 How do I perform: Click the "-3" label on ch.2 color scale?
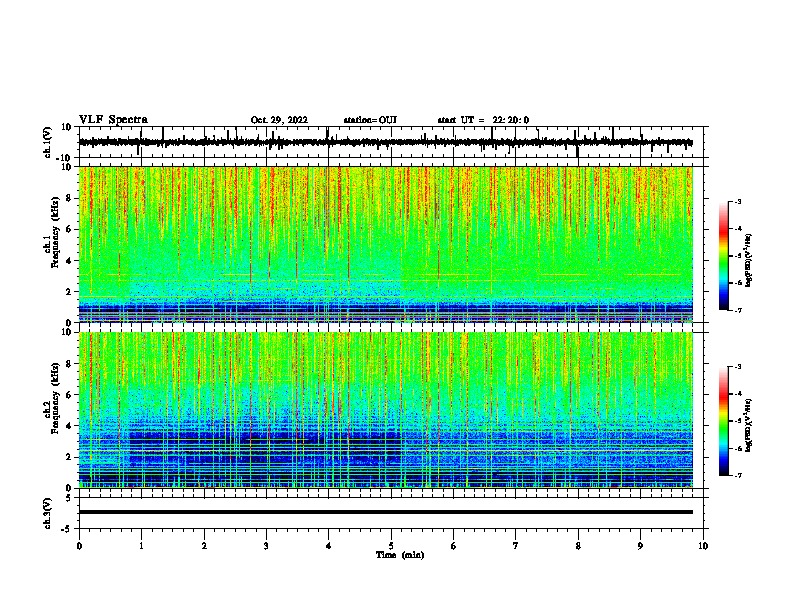tap(737, 367)
